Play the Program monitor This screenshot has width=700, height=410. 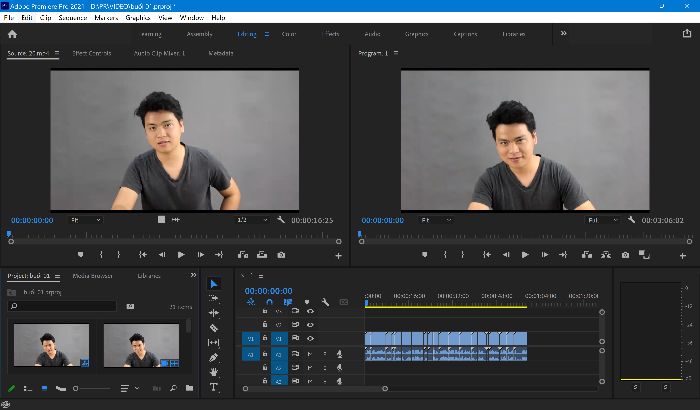pos(525,255)
